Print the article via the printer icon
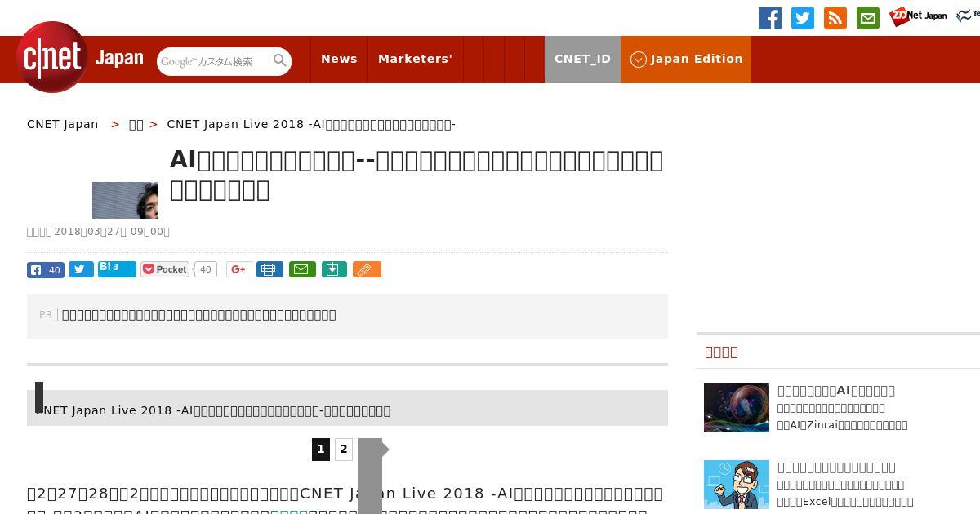The height and width of the screenshot is (514, 980). click(x=269, y=269)
